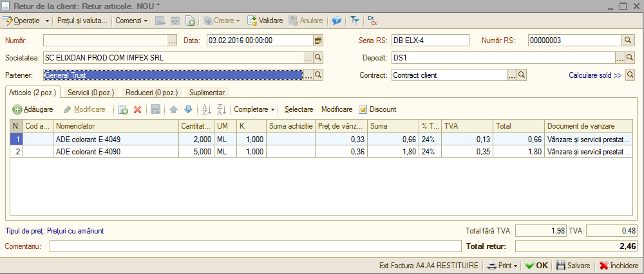
Task: Open the calendar picker beside Data field
Action: [318, 40]
